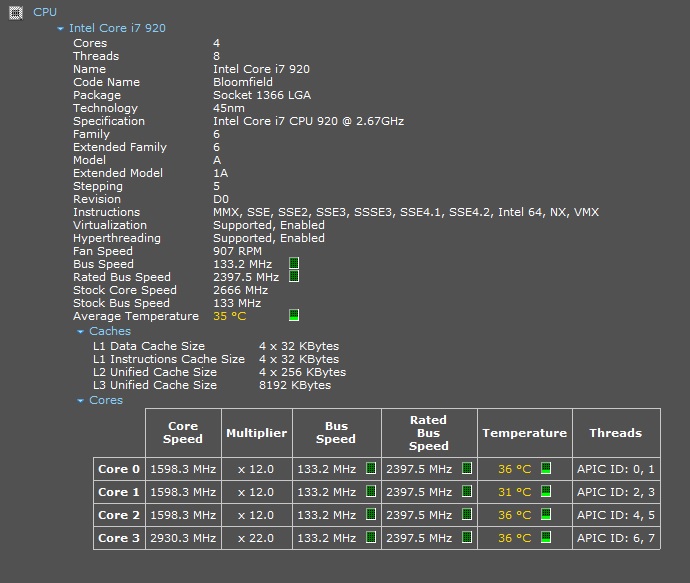Click Stock Core Speed value 2666 MHz
690x583 pixels.
click(x=240, y=290)
